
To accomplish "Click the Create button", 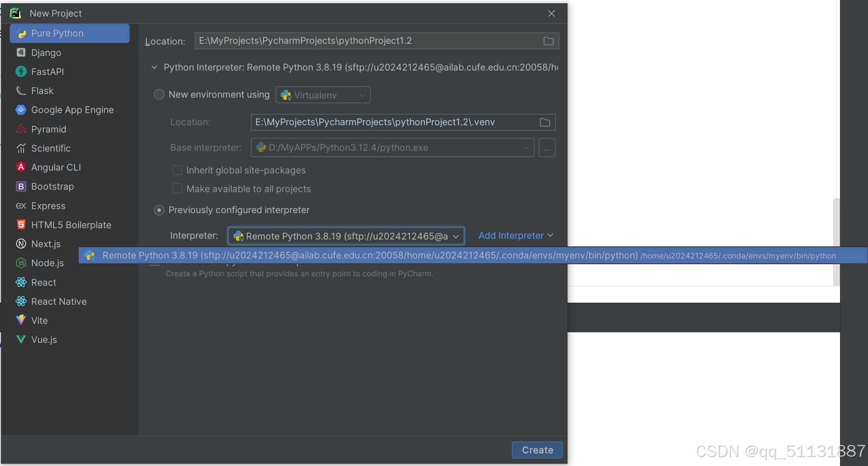I will (537, 450).
